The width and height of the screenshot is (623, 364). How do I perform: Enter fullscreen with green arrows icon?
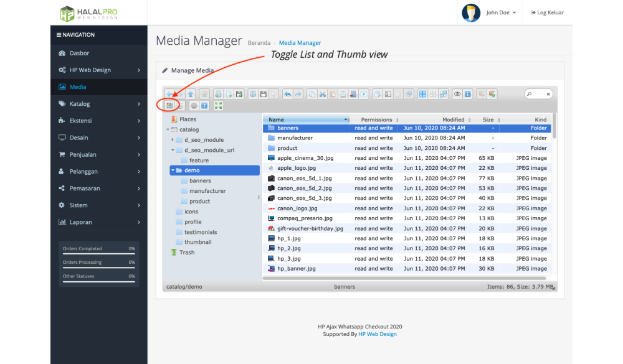(x=219, y=106)
